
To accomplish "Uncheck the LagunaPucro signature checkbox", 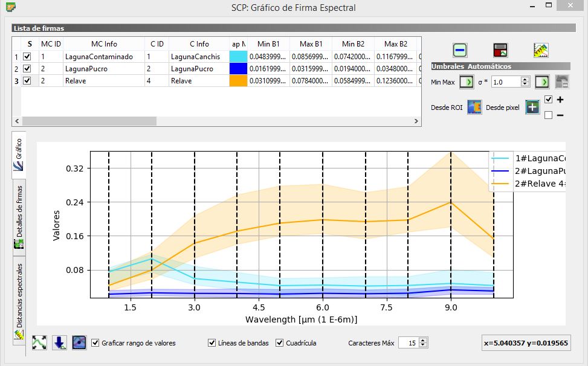I will coord(27,69).
